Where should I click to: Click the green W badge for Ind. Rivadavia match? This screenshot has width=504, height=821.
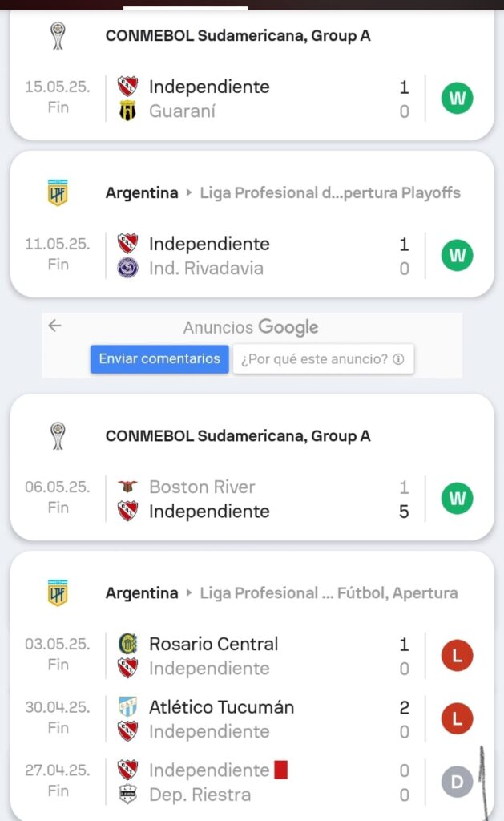click(458, 256)
